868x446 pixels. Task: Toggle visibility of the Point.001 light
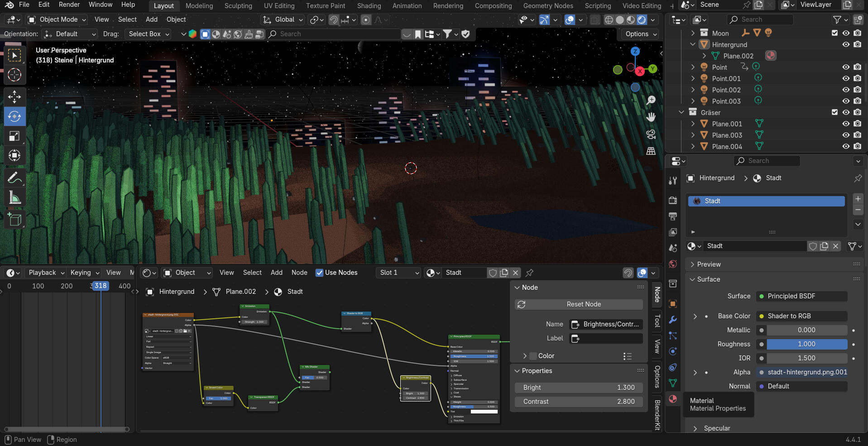coord(845,78)
